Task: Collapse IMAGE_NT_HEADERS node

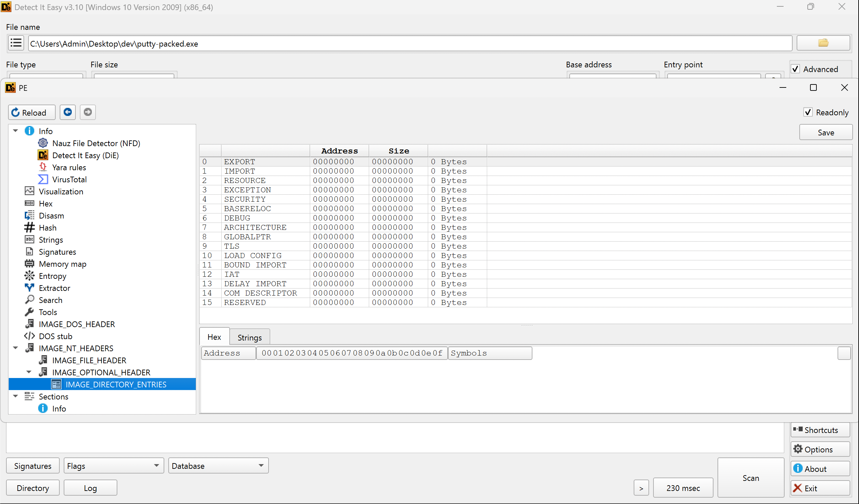Action: (x=15, y=348)
